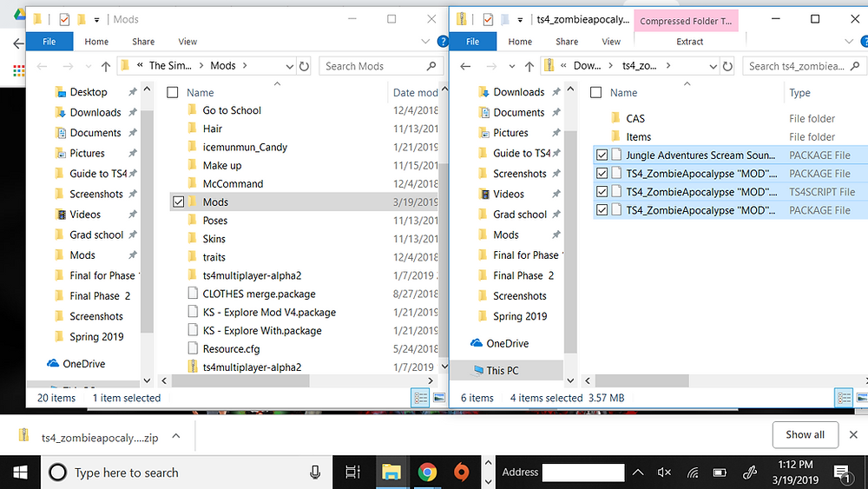Expand the ribbon in Mods window
868x489 pixels.
[x=425, y=42]
